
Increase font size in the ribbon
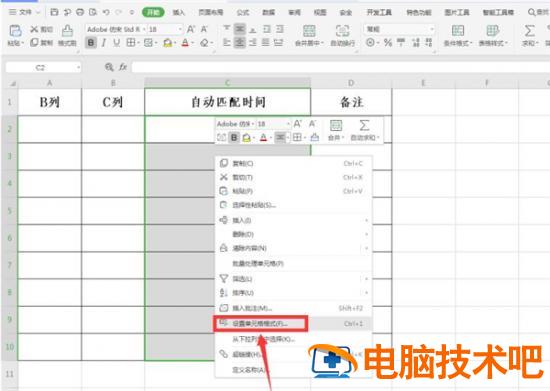tap(191, 29)
